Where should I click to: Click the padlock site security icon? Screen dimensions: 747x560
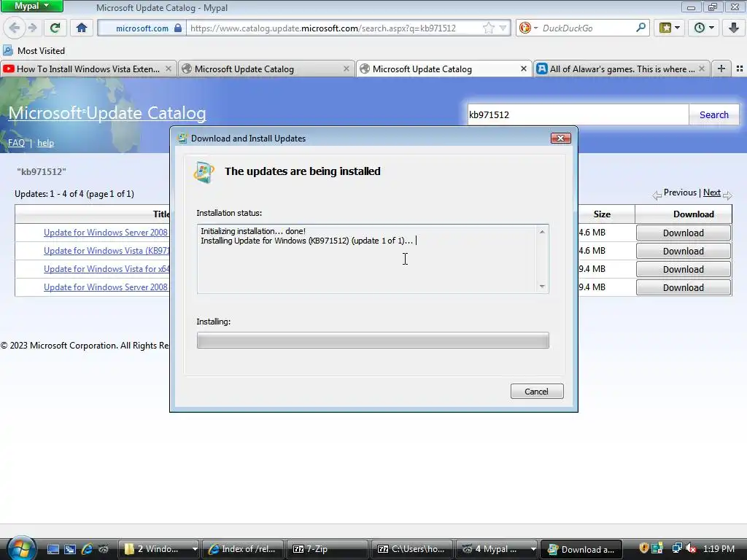coord(178,28)
